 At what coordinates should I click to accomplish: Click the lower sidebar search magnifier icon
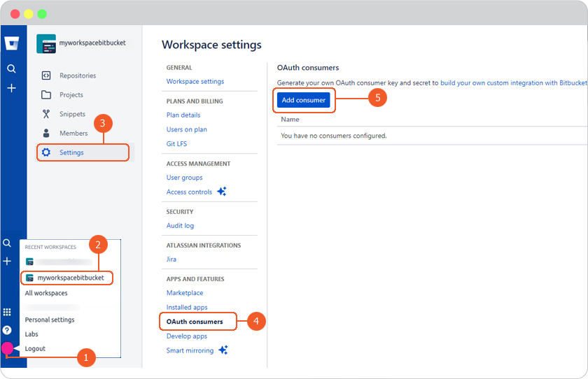tap(7, 243)
